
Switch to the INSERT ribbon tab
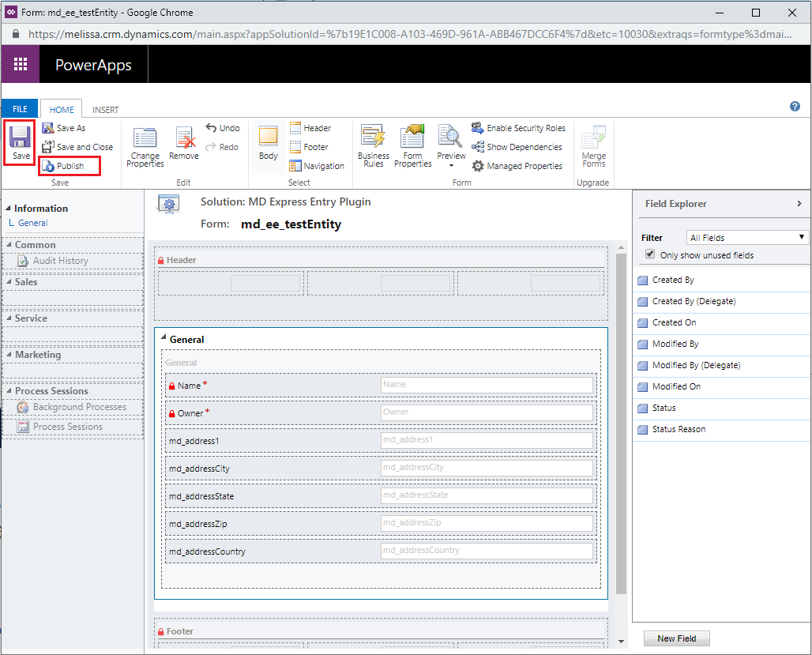pos(106,110)
